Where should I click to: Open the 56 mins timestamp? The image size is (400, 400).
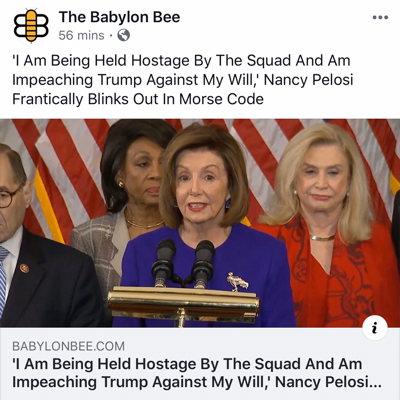coord(81,35)
